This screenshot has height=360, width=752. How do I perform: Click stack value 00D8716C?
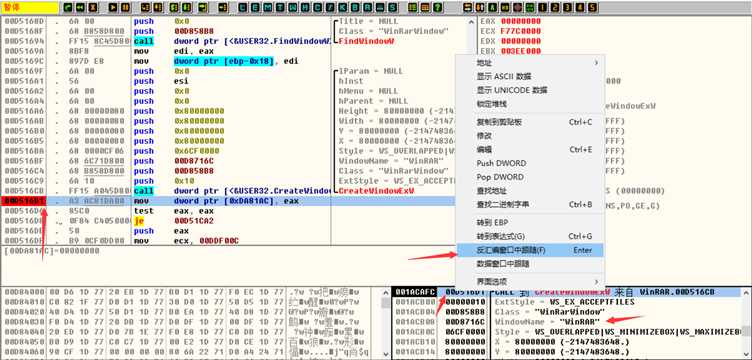click(465, 322)
